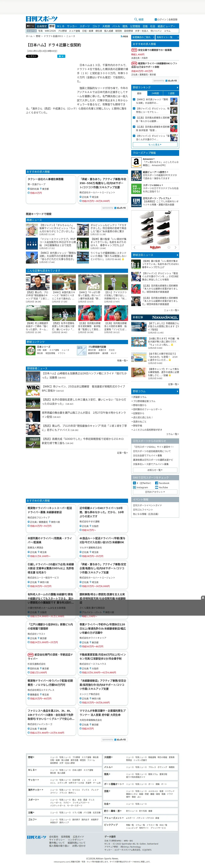205x868 pixels.
Task: Switch ranking to the 24時間 tab
Action: tap(155, 93)
